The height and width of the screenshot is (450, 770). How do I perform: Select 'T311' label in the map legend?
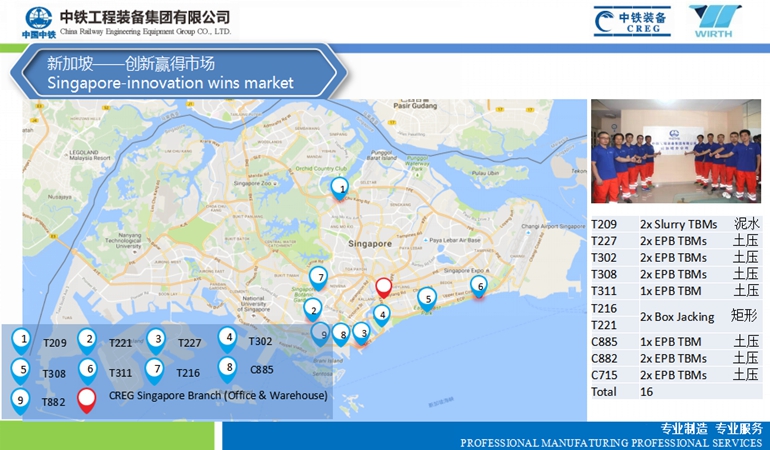point(120,373)
